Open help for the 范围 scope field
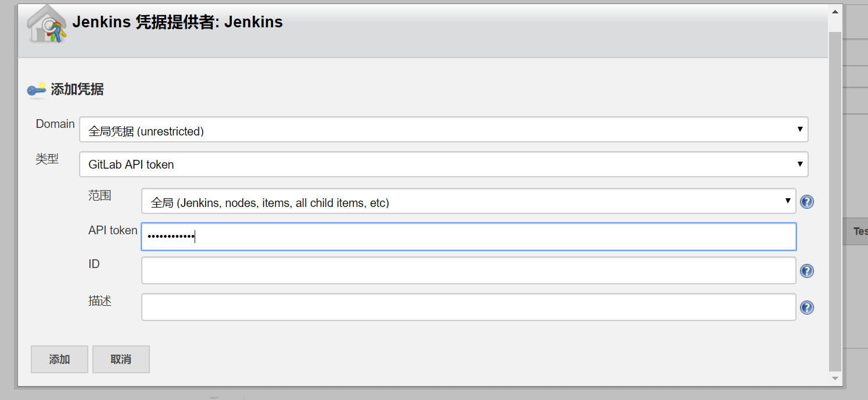Screen dimensions: 868x400 [806, 202]
